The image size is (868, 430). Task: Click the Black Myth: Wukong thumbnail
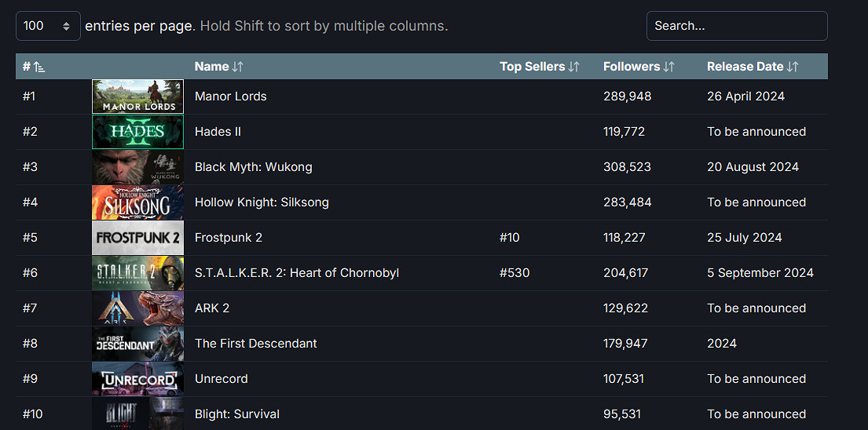click(x=137, y=167)
